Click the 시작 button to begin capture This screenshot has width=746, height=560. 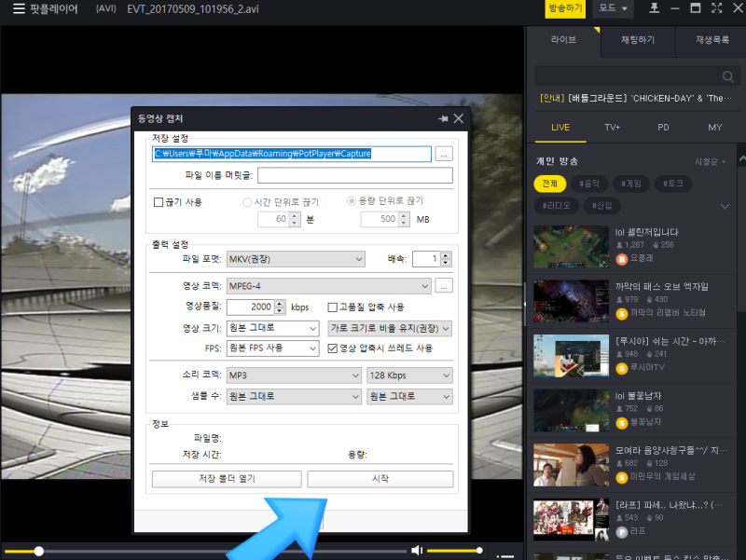click(380, 479)
